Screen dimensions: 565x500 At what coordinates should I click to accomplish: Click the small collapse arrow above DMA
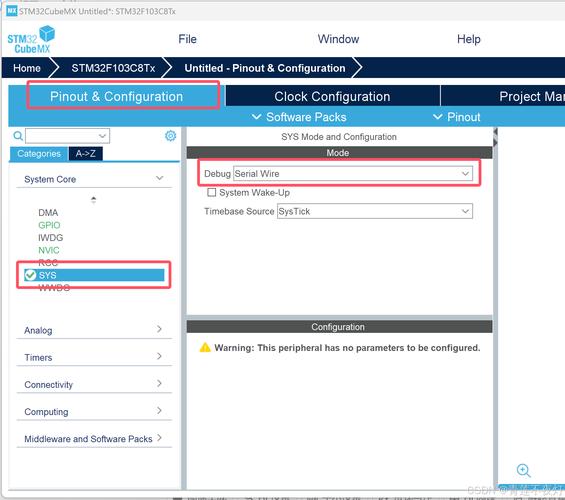pyautogui.click(x=93, y=200)
